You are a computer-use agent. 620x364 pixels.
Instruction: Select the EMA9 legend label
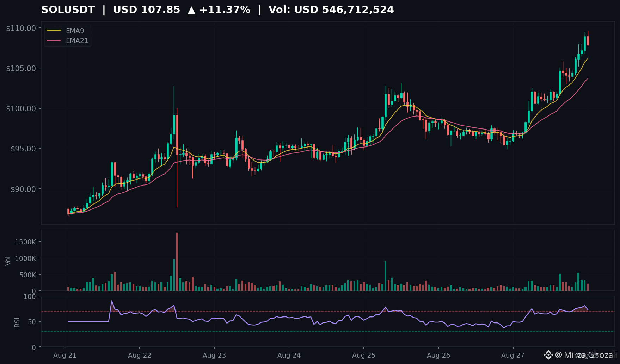point(75,31)
